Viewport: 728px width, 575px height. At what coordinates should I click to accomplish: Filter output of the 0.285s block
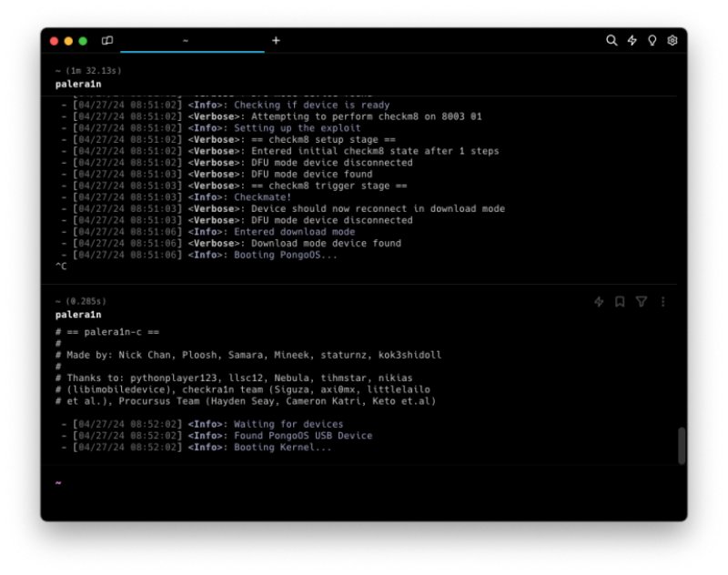pyautogui.click(x=642, y=302)
